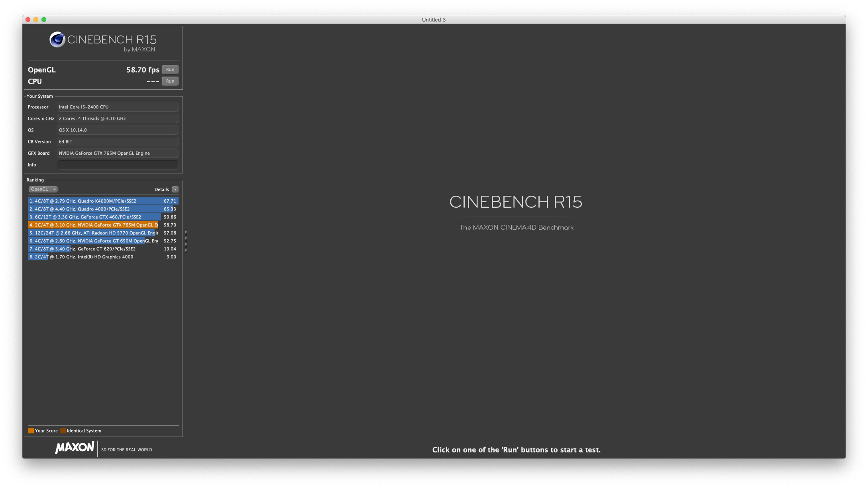868x488 pixels.
Task: Run the CPU benchmark test
Action: 170,81
